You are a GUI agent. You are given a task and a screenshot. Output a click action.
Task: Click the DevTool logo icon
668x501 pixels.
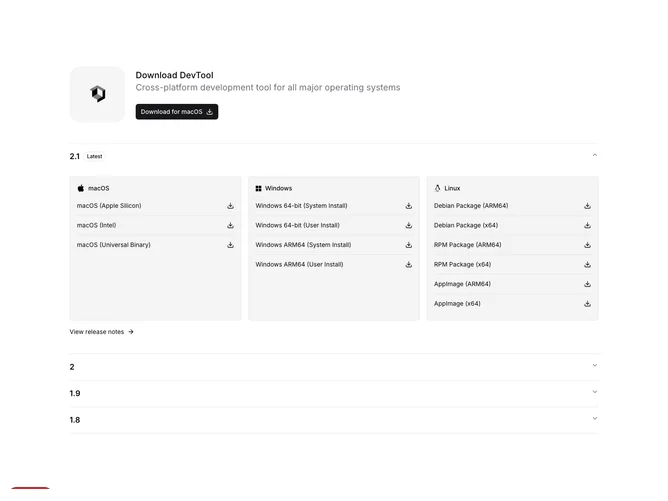coord(98,94)
